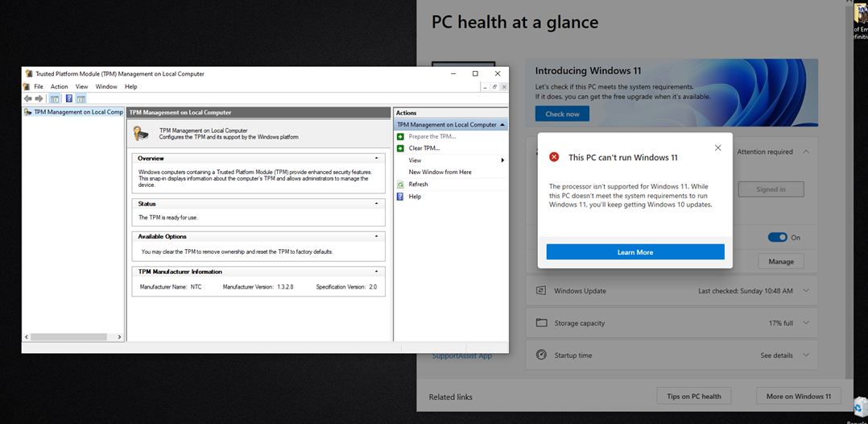Click the TPM title bar system icon

29,73
